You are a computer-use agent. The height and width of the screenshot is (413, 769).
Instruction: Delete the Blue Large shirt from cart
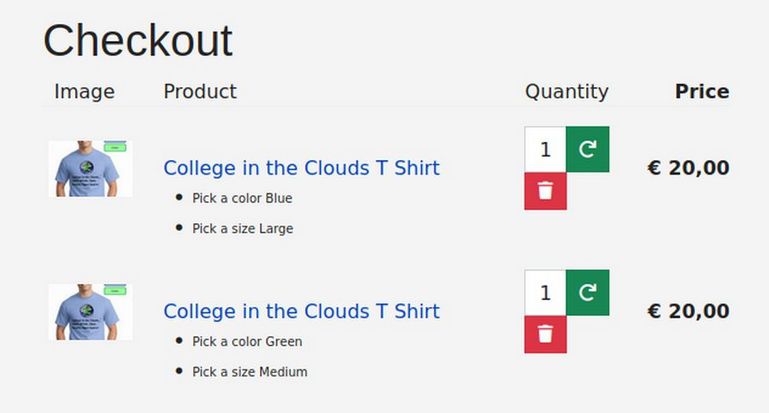click(x=545, y=191)
